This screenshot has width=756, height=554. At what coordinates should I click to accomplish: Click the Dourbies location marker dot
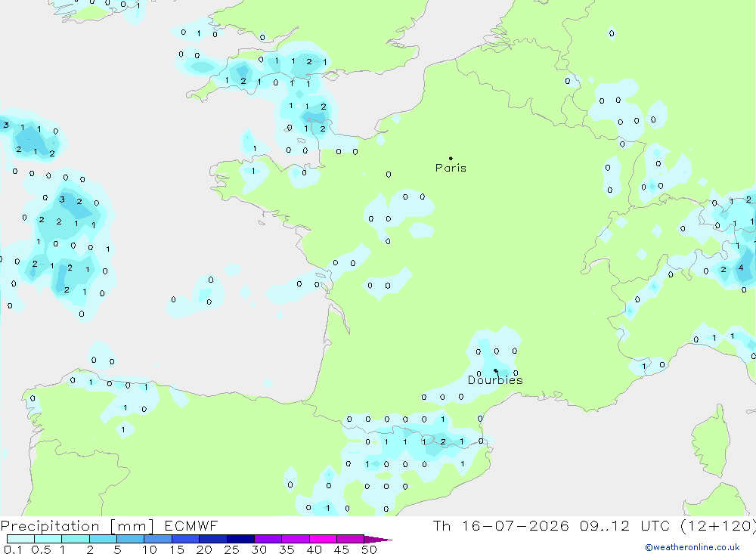coord(495,371)
